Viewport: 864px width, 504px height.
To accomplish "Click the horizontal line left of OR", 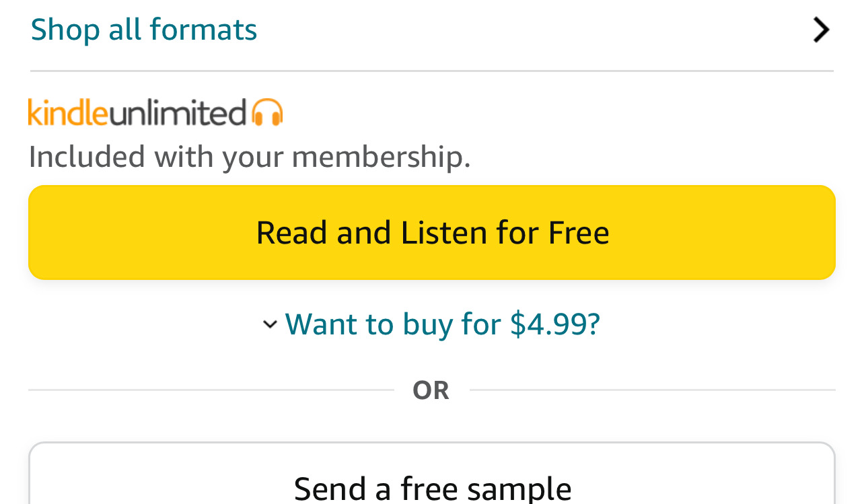I will tap(211, 390).
